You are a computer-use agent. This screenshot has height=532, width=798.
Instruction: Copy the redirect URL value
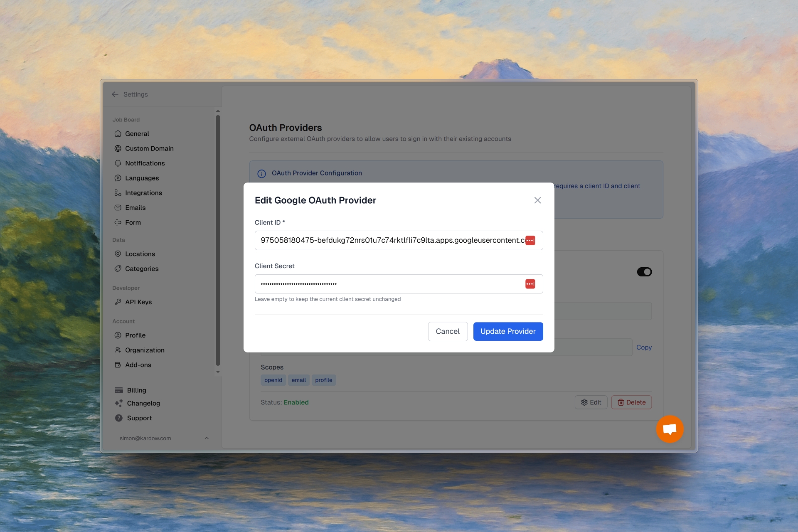(644, 347)
